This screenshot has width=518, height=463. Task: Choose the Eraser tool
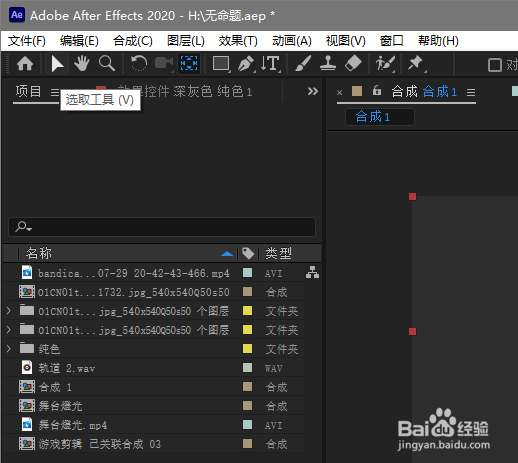(353, 63)
